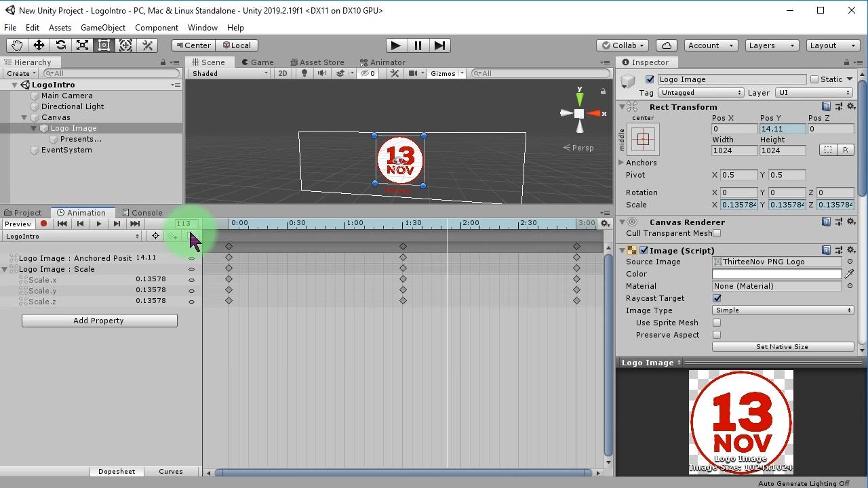Open the Color swatch in the Image component
The width and height of the screenshot is (868, 488).
pyautogui.click(x=776, y=274)
